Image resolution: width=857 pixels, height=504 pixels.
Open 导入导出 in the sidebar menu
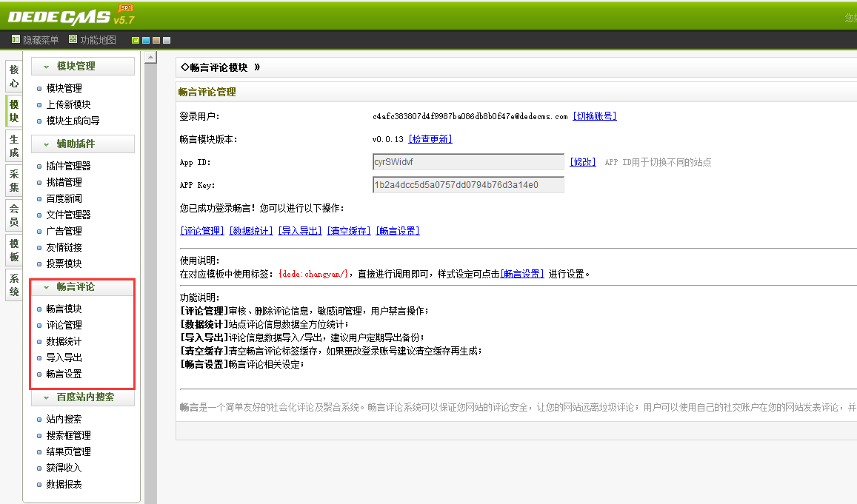coord(64,357)
